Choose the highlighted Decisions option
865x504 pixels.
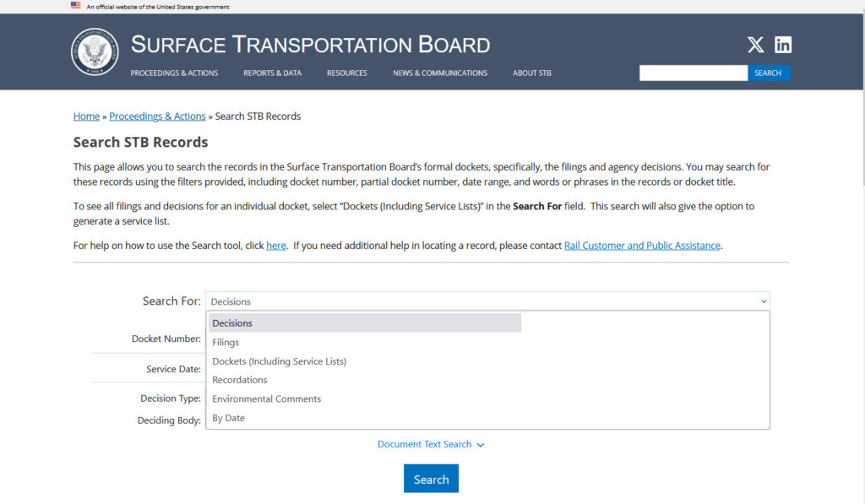[232, 323]
